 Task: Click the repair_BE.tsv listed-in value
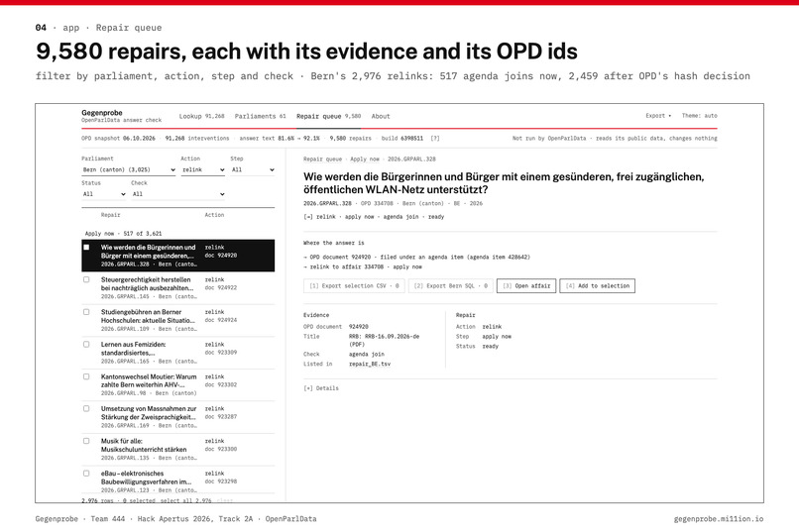370,364
